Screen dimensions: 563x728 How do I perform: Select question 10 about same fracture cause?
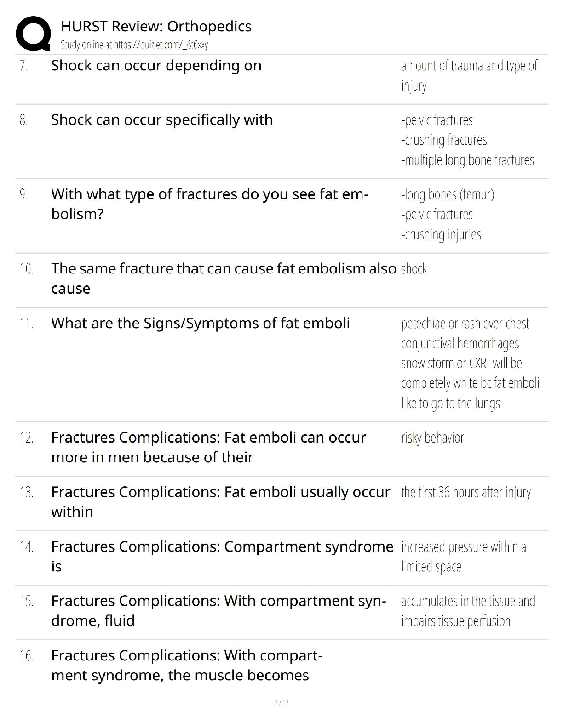tap(223, 279)
